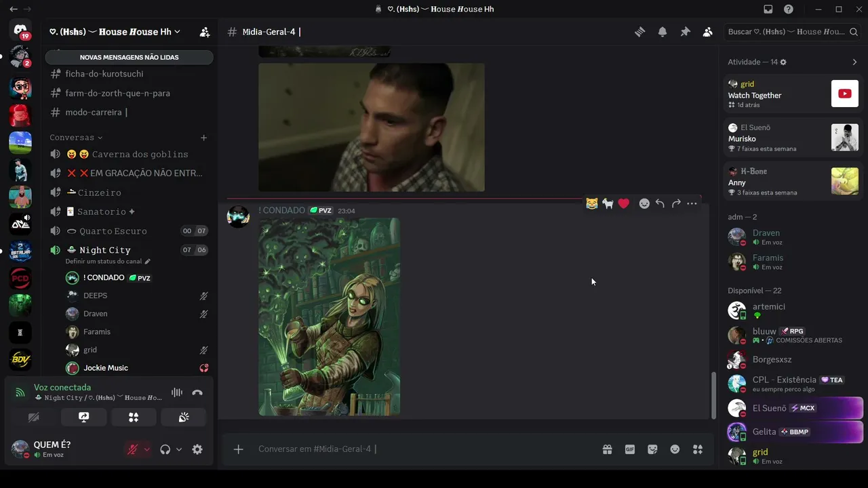Go back using the title bar arrow
The image size is (868, 488).
pos(14,9)
